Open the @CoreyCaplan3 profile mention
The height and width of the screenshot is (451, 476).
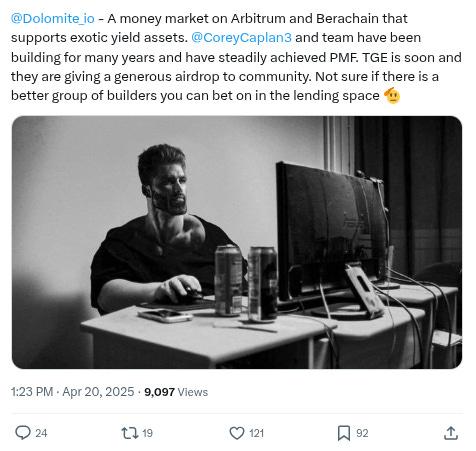point(242,38)
